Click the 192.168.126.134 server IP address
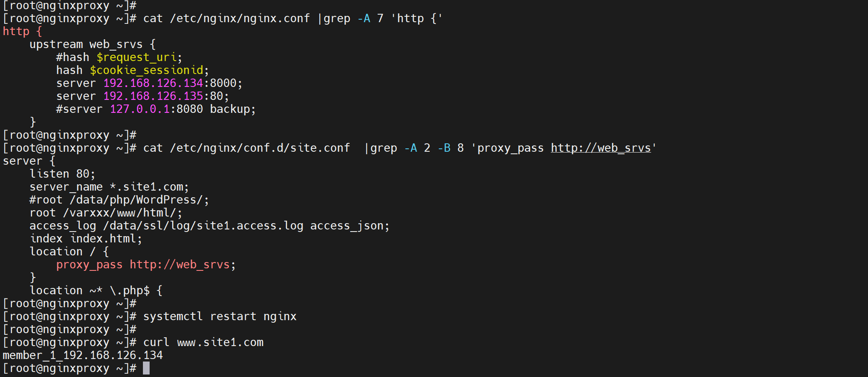Viewport: 868px width, 377px height. click(x=153, y=83)
